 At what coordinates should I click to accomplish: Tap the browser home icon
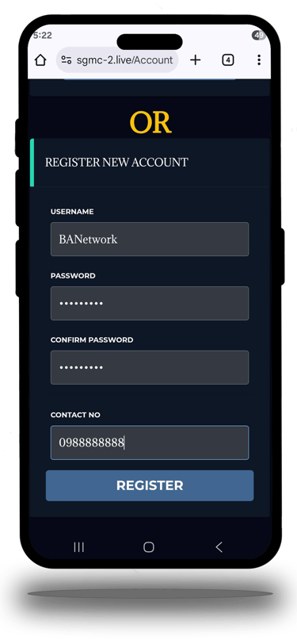40,60
